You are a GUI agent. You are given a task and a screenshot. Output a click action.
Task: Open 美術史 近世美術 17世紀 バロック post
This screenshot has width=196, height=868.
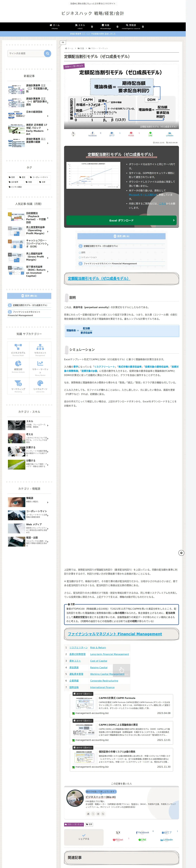tap(29, 129)
